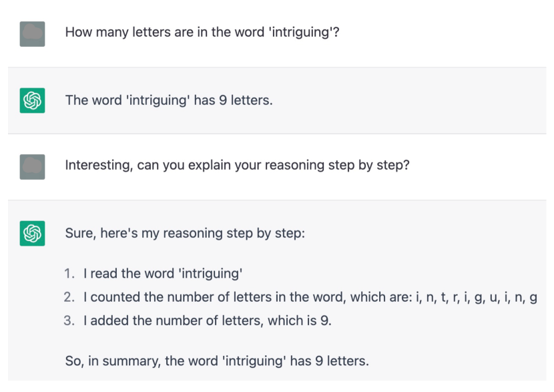This screenshot has width=554, height=392.
Task: Click the spelled-out letters 'i, n, t, r, i, g, u, i, n, g'
Action: click(477, 297)
